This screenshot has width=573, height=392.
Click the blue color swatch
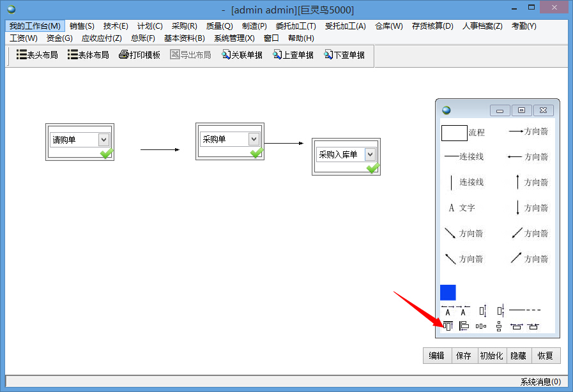tap(448, 292)
